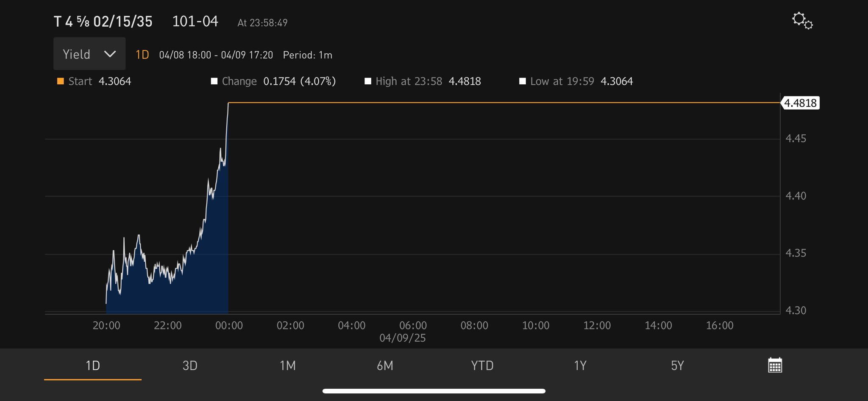
Task: Click the Period: 1m label
Action: point(308,55)
